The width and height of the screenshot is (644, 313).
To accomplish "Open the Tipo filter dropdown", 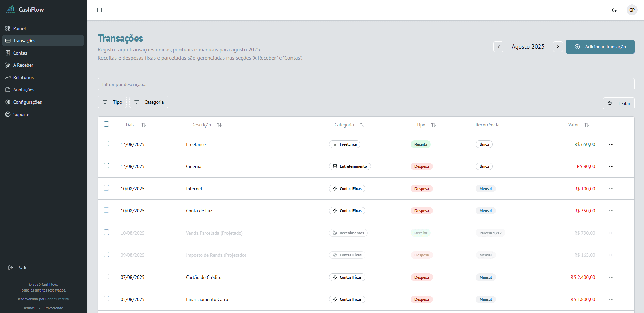I will 112,102.
